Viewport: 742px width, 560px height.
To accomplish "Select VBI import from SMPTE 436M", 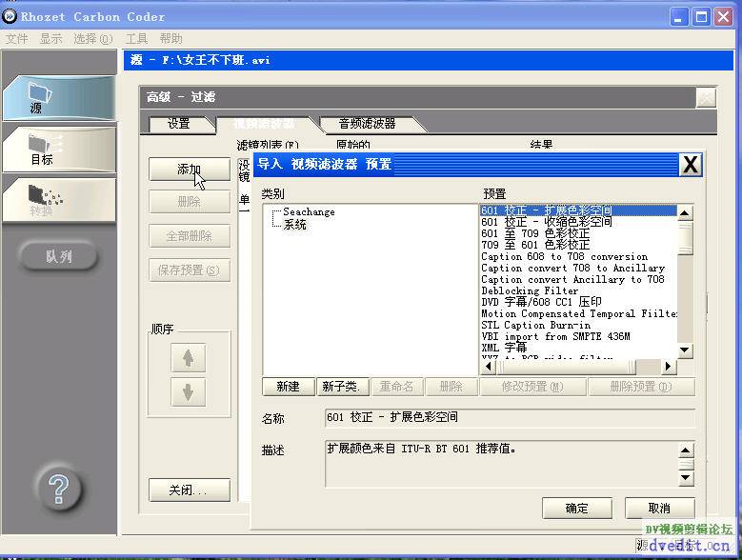I will coord(578,336).
